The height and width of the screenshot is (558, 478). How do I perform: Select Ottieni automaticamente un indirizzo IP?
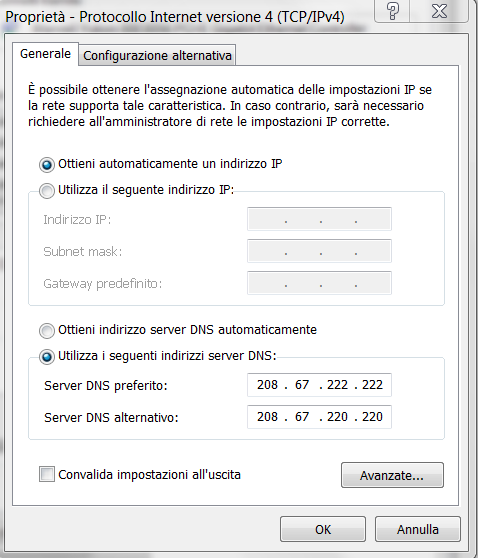pyautogui.click(x=47, y=165)
